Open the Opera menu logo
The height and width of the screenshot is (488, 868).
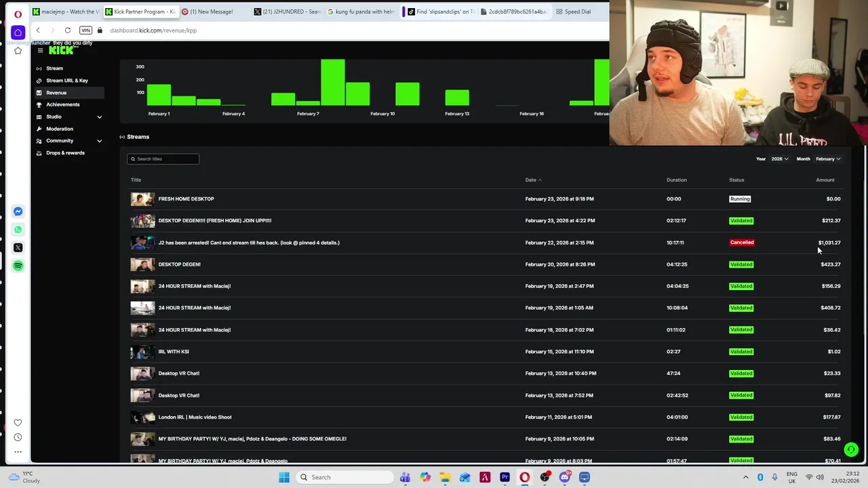pyautogui.click(x=18, y=14)
